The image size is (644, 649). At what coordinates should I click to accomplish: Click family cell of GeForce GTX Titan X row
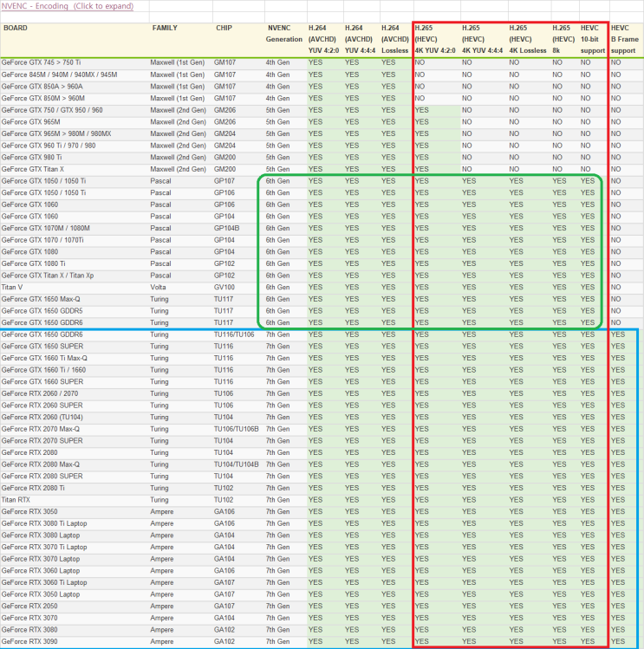tap(178, 169)
